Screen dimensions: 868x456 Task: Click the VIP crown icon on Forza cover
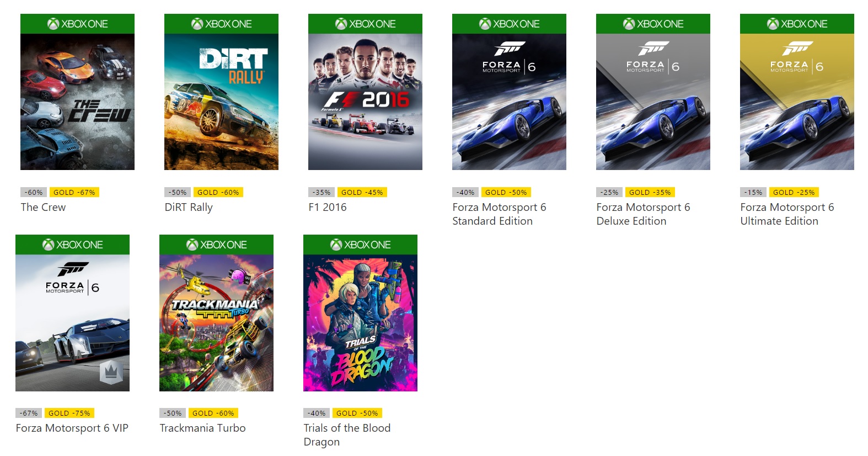[111, 373]
